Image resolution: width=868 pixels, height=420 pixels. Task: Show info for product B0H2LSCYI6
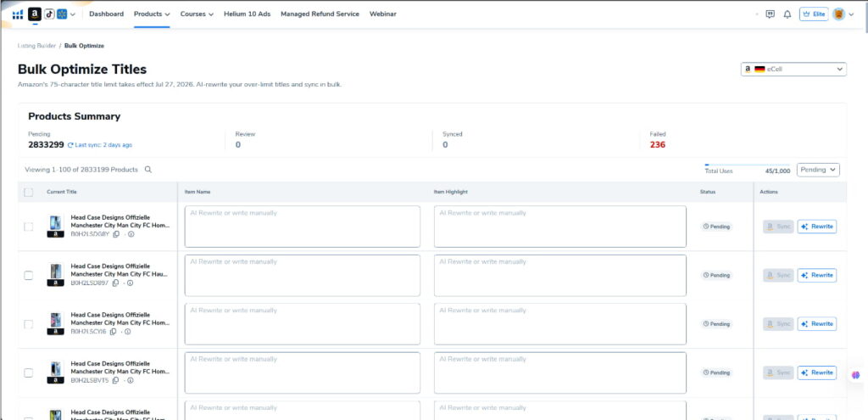click(x=127, y=332)
